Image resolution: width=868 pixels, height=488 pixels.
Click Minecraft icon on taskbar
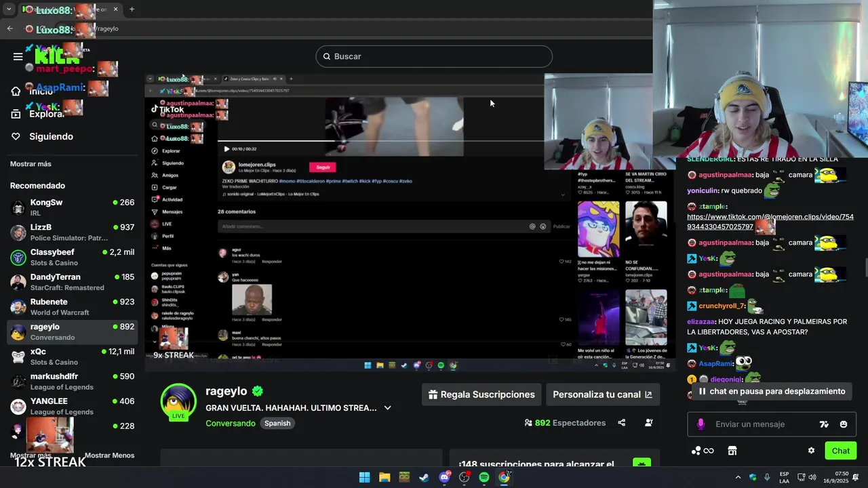pos(404,477)
